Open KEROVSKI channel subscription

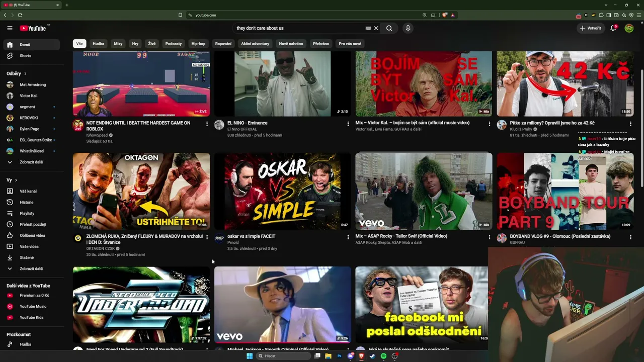[x=31, y=118]
